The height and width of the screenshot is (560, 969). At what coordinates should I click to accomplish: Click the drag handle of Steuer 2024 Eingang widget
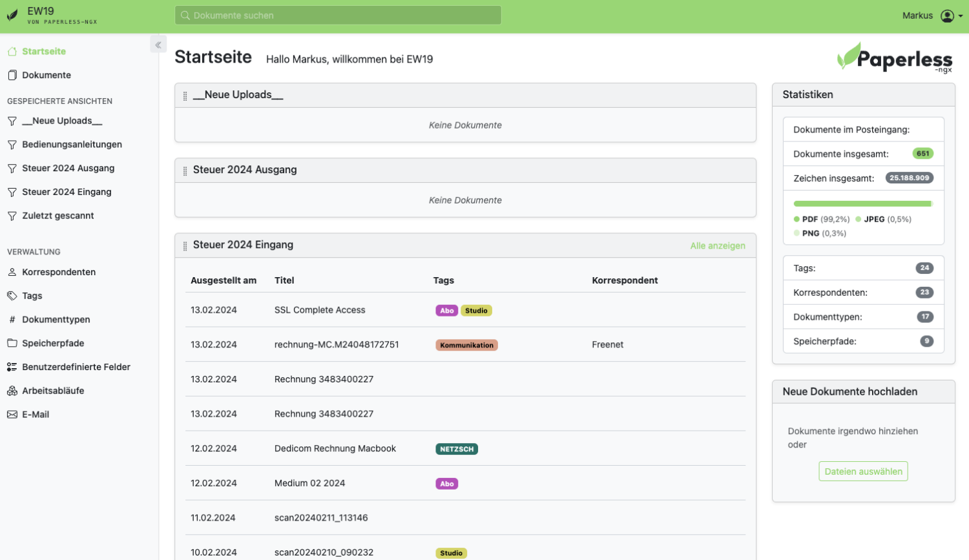click(185, 245)
